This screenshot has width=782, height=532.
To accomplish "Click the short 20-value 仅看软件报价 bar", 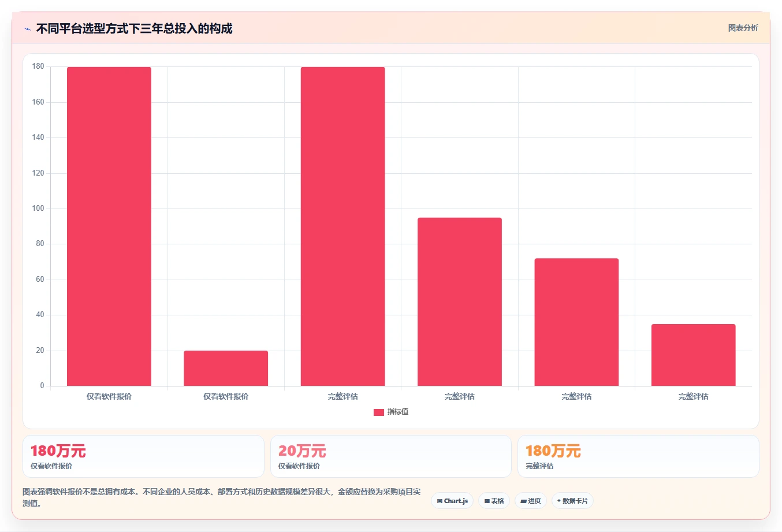I will tap(226, 368).
